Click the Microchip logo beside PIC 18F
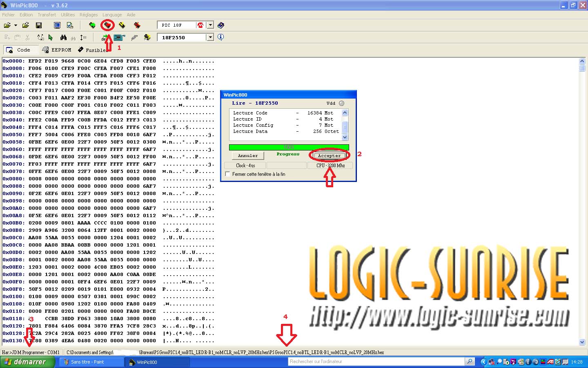 [200, 25]
